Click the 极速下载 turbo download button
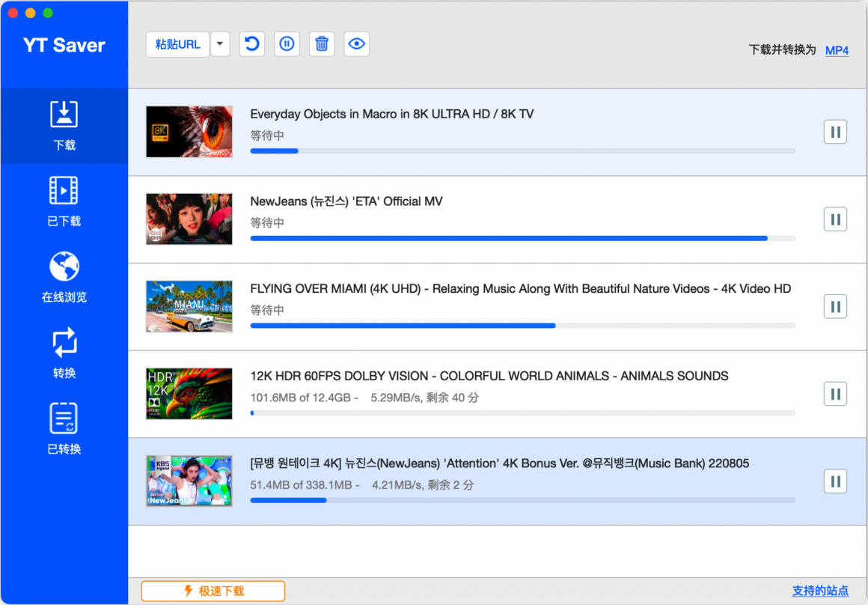 tap(213, 592)
